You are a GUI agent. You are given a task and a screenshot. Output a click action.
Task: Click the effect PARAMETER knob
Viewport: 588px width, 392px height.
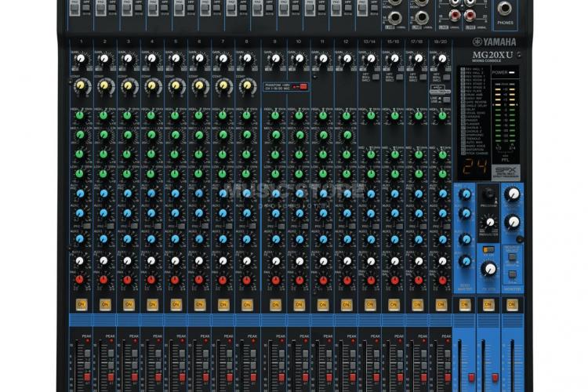coord(489,222)
